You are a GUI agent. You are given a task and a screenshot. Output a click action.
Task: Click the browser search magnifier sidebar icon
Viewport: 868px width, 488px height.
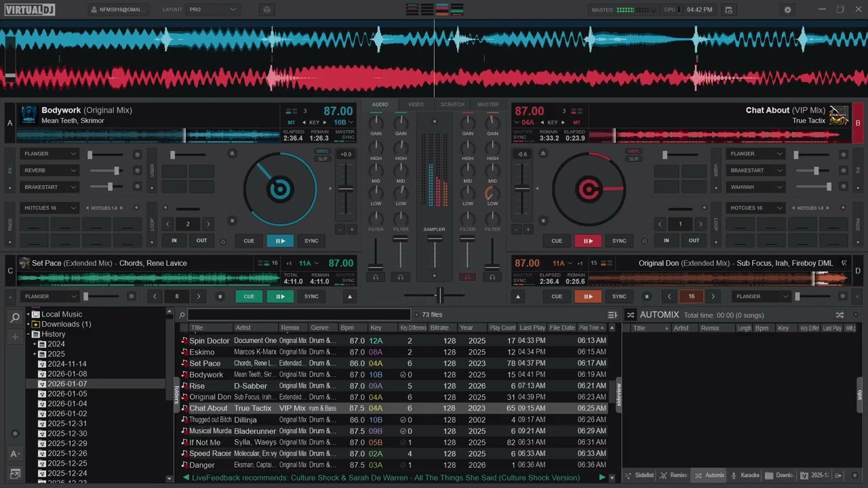click(15, 317)
